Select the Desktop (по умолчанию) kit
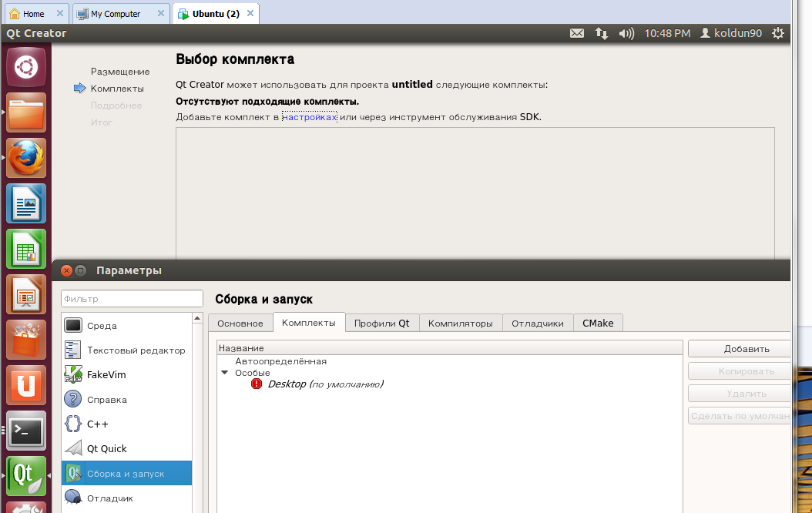The height and width of the screenshot is (513, 812). 325,384
